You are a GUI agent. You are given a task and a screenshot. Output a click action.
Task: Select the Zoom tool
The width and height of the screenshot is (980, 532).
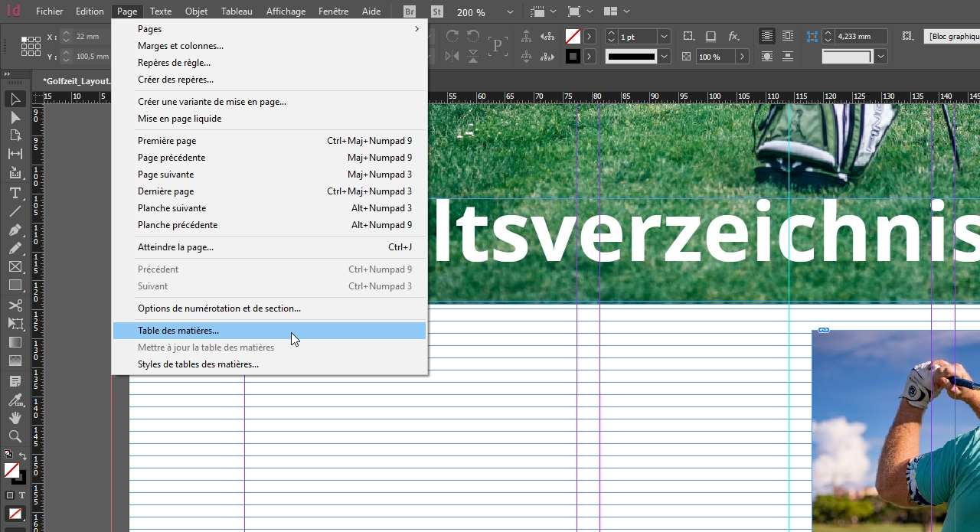[15, 436]
